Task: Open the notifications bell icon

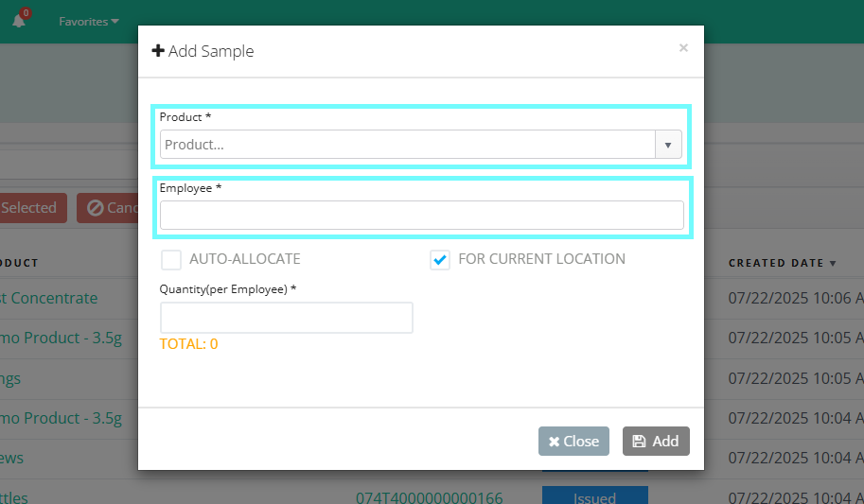Action: (19, 21)
